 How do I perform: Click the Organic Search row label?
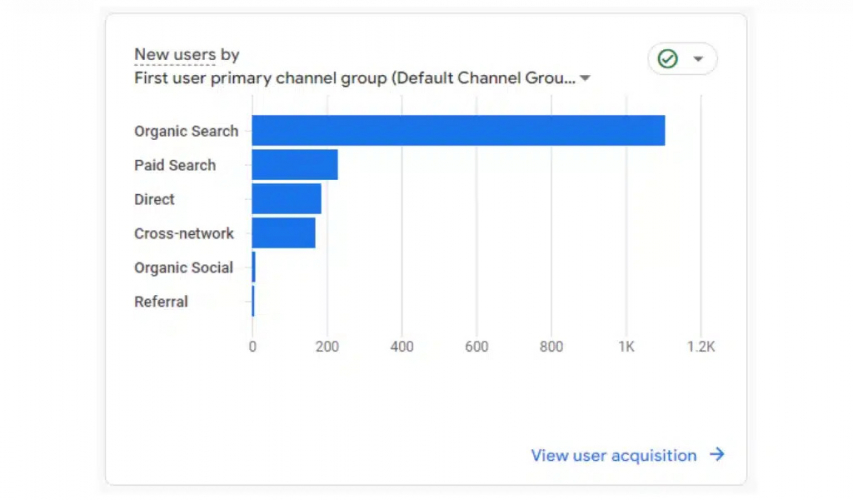coord(186,131)
